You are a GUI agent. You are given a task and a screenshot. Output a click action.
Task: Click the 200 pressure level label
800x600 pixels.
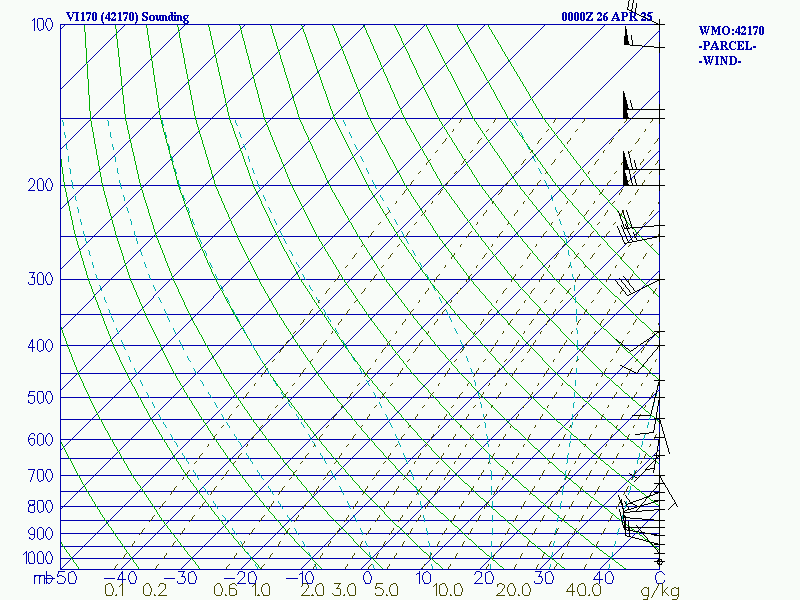point(40,185)
